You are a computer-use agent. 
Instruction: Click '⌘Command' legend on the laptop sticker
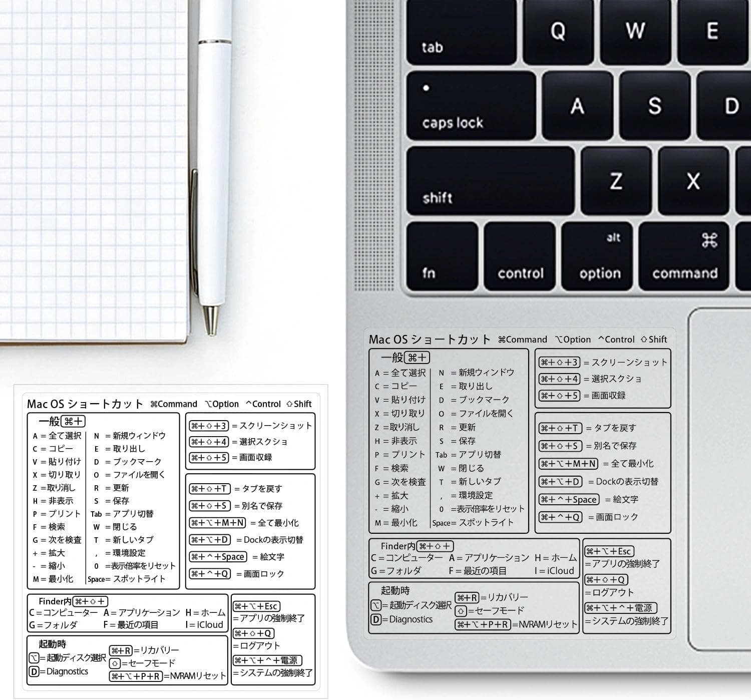tap(522, 339)
